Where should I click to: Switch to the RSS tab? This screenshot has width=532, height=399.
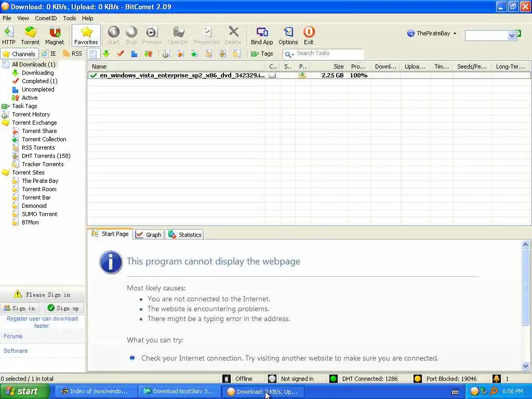pyautogui.click(x=73, y=54)
